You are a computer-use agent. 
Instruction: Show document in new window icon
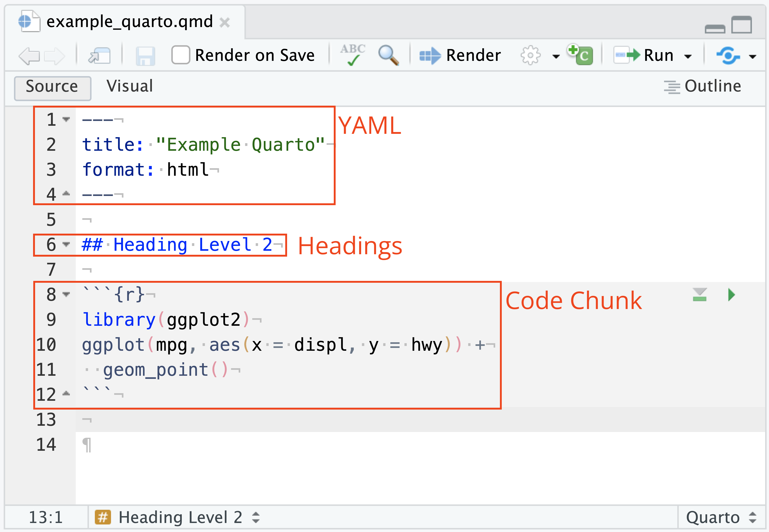click(x=99, y=55)
